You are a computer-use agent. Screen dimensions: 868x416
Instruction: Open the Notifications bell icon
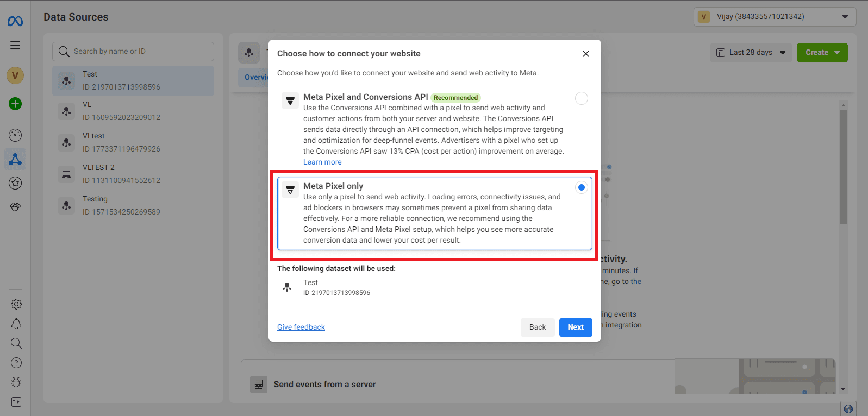[16, 324]
